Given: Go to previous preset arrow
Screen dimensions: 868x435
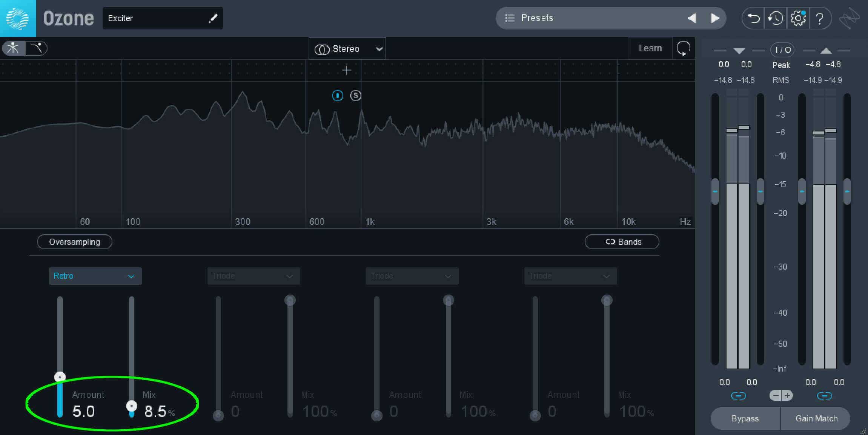Looking at the screenshot, I should point(692,18).
